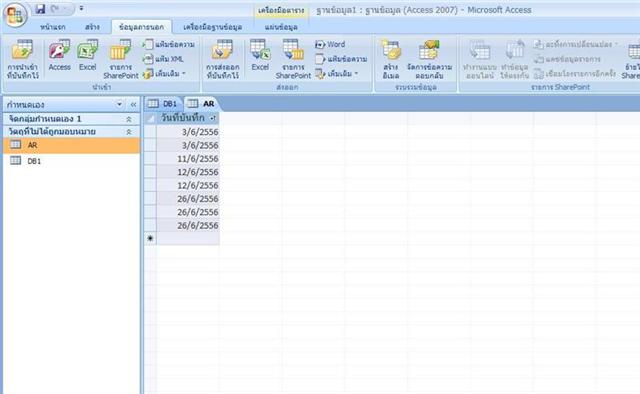Screen dimensions: 640x394
Task: Export to Excel in the ส่งออก group
Action: (x=260, y=56)
